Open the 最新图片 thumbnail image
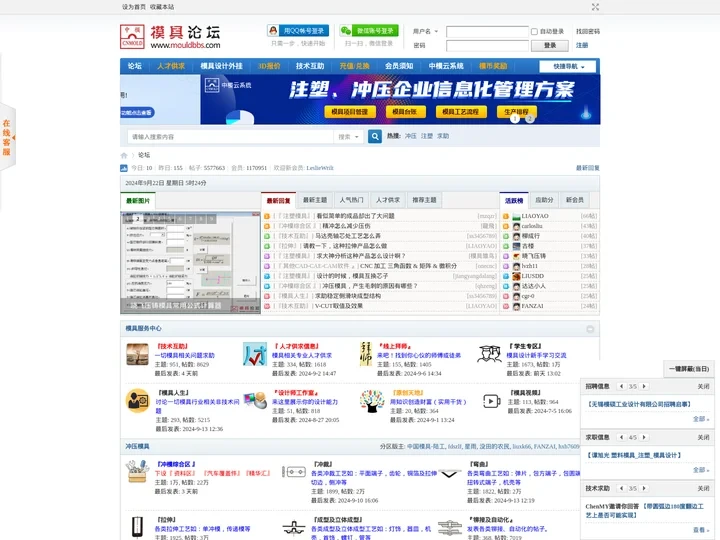The width and height of the screenshot is (720, 540). point(191,263)
